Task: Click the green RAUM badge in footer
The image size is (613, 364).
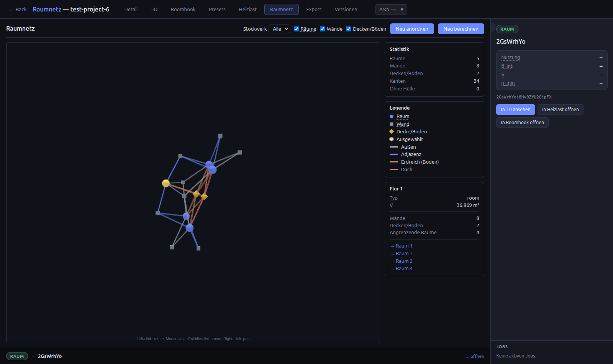Action: click(17, 356)
